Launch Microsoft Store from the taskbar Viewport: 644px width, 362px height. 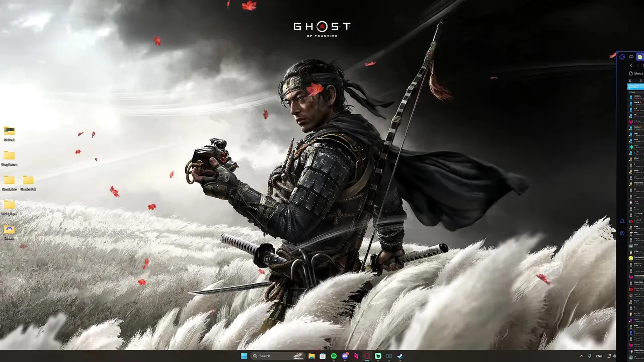point(323,356)
